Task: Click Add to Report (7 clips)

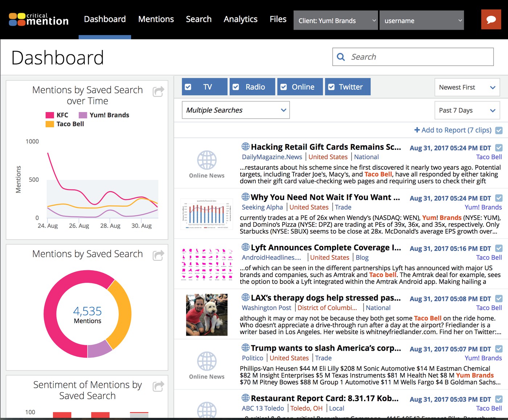Action: (453, 130)
